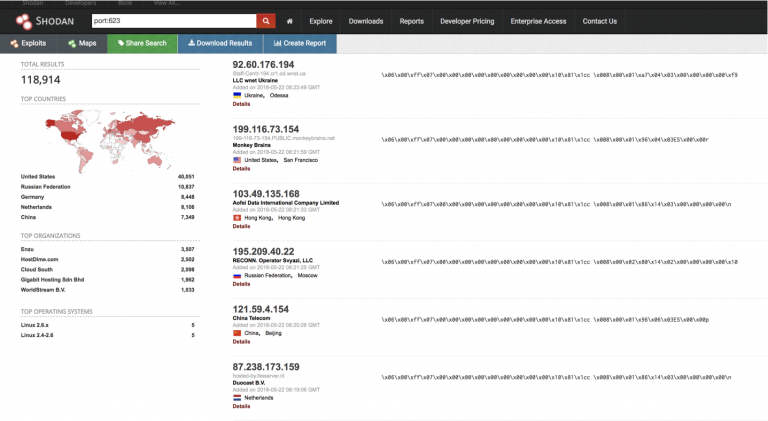Open Enterprise Access page
The height and width of the screenshot is (421, 768).
[x=538, y=20]
